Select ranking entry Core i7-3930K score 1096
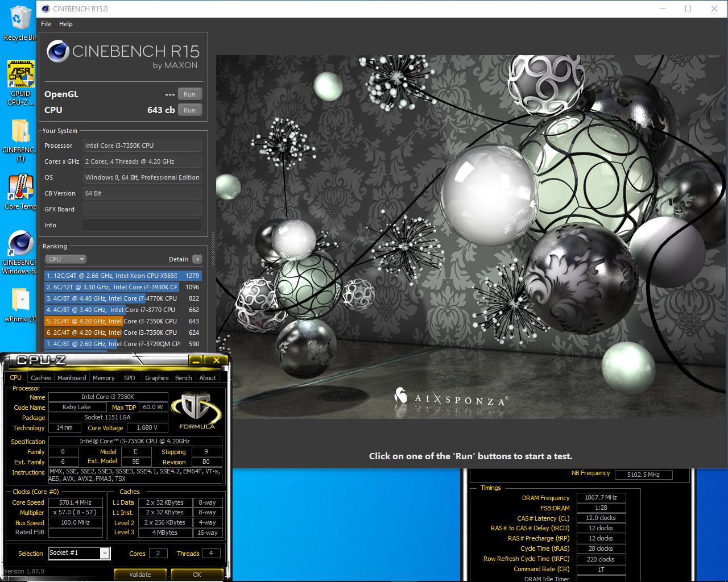The width and height of the screenshot is (728, 582). 123,287
